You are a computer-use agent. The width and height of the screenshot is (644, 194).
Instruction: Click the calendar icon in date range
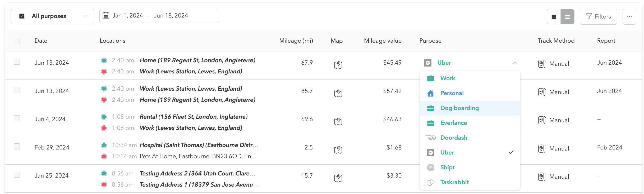pos(106,16)
